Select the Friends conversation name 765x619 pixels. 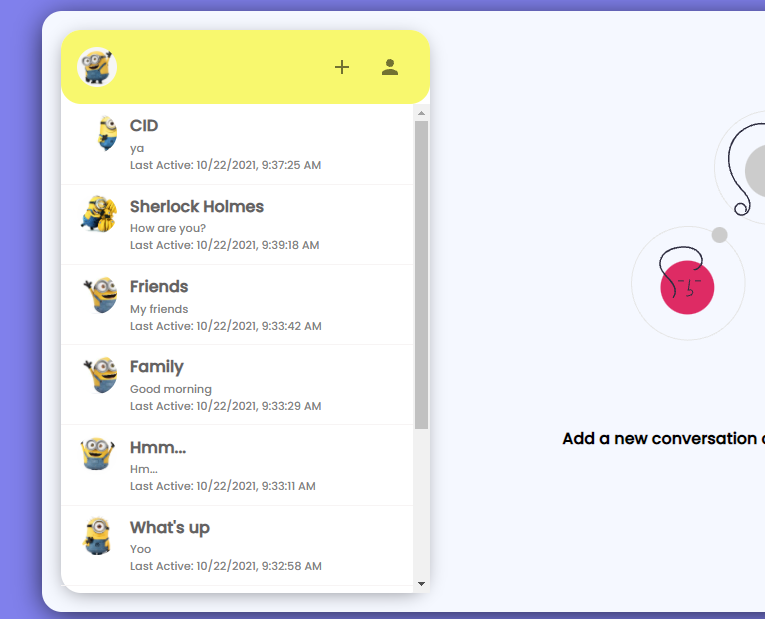(159, 287)
